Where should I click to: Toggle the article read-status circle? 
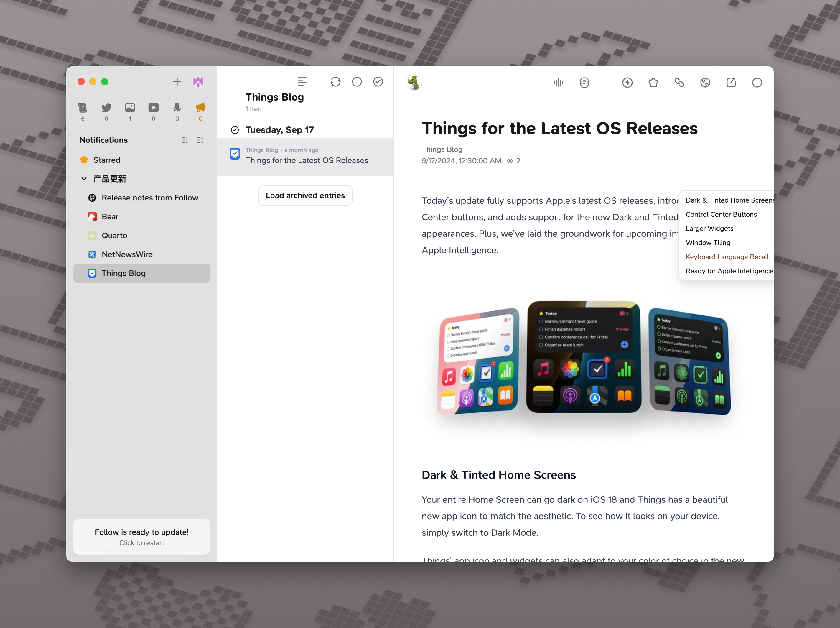click(757, 83)
